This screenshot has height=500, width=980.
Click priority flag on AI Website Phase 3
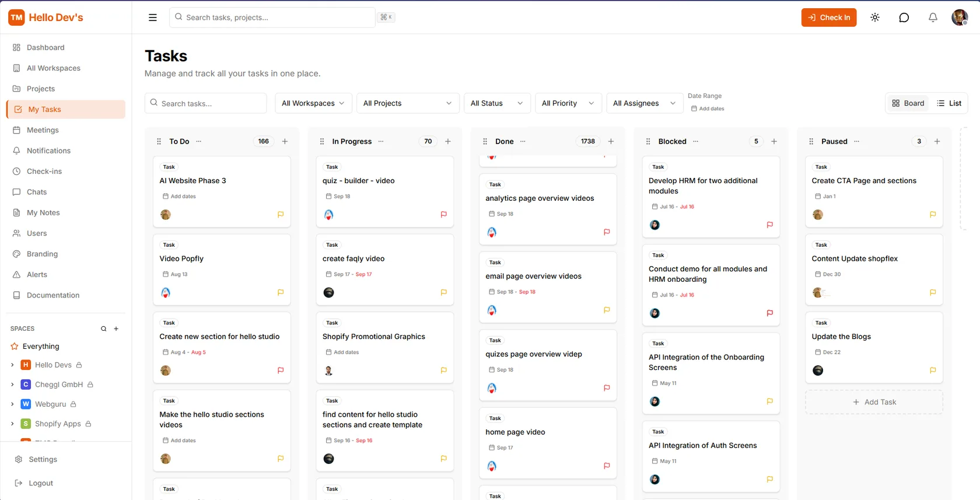pos(281,215)
